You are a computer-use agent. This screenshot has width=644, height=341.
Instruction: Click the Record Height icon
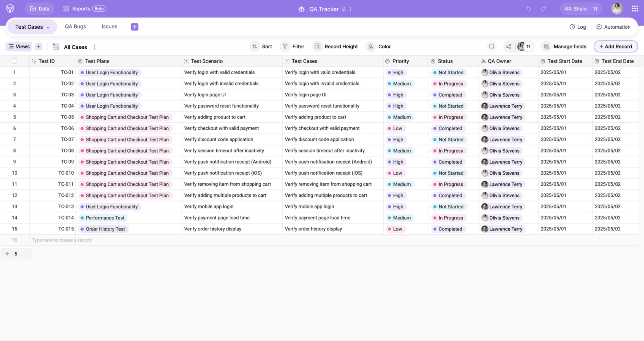[x=317, y=46]
